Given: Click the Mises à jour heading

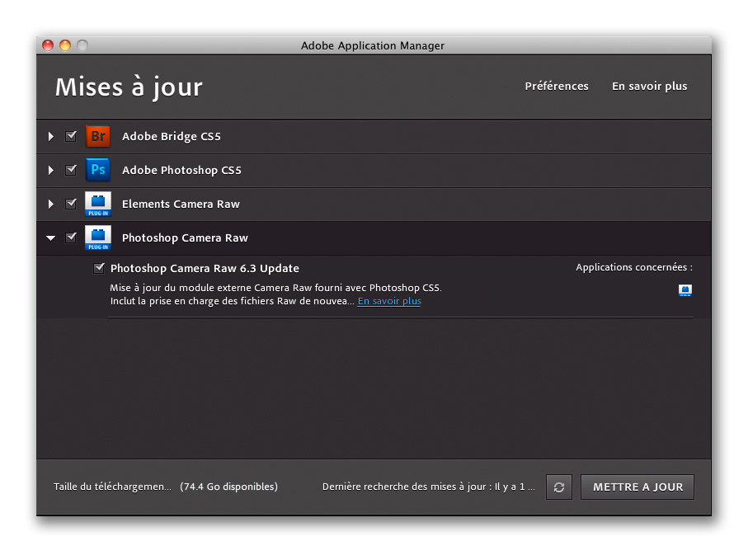Looking at the screenshot, I should [129, 87].
